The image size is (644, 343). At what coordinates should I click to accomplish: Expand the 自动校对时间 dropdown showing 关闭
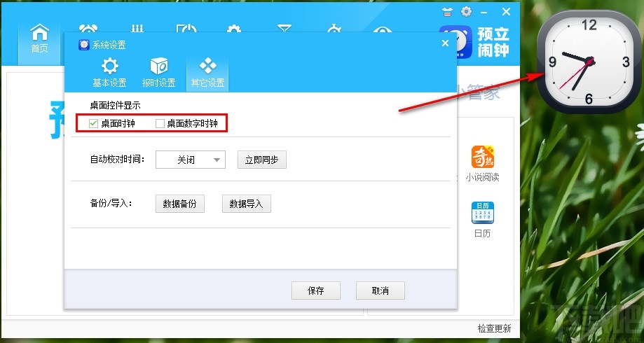click(x=190, y=160)
